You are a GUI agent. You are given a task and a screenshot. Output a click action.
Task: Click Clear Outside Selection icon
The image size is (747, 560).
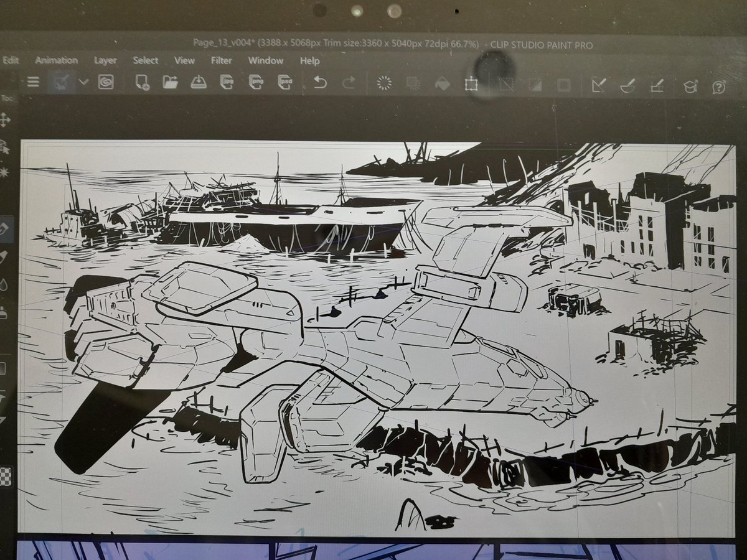pyautogui.click(x=412, y=83)
